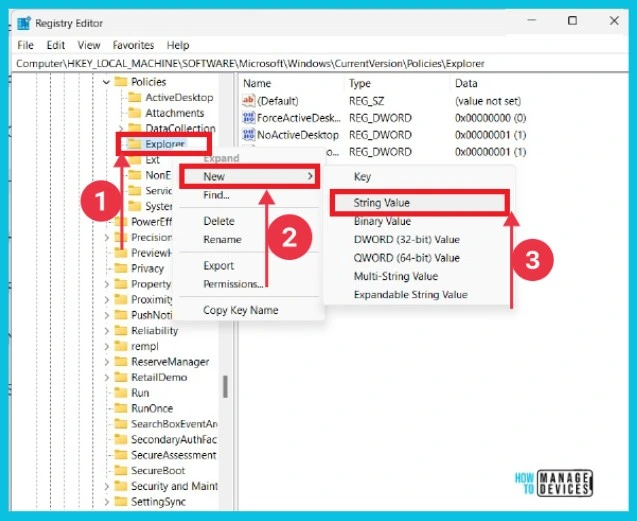This screenshot has width=637, height=521.
Task: Expand the Property tree node
Action: [106, 284]
